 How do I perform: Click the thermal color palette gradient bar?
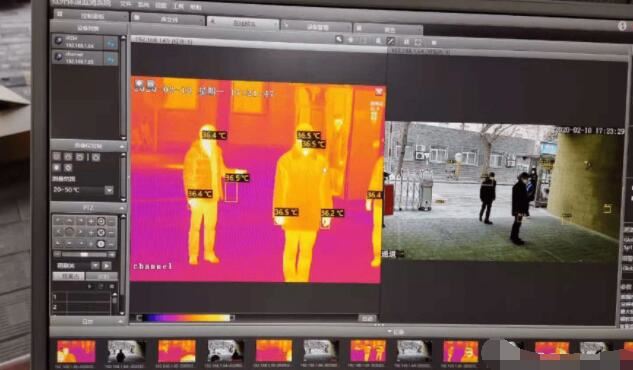[x=188, y=318]
